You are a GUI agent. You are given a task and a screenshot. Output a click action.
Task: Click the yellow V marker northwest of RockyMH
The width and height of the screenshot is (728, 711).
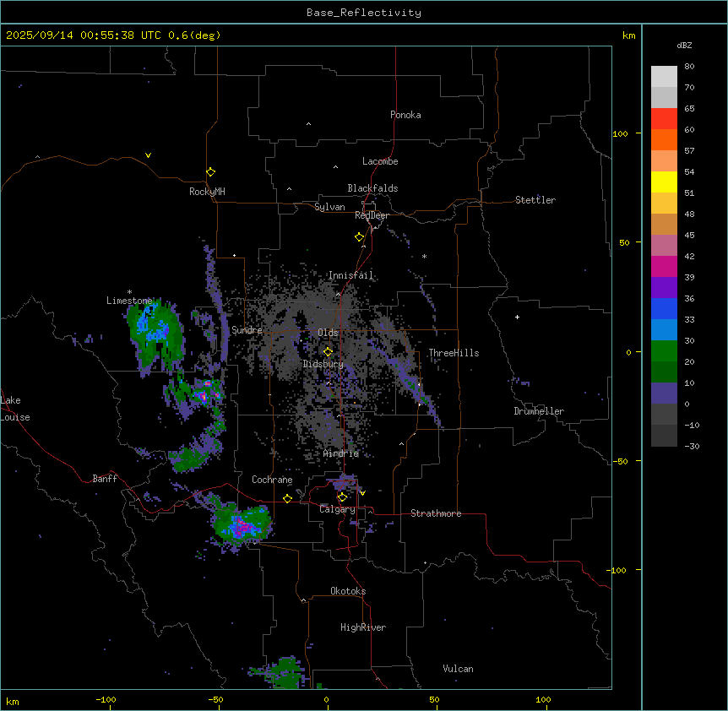tap(148, 155)
